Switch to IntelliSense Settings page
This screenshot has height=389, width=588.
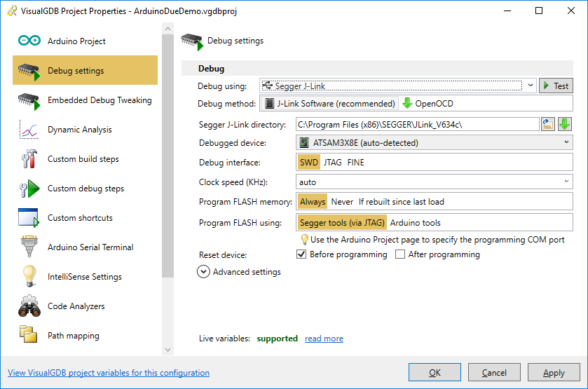tap(85, 277)
